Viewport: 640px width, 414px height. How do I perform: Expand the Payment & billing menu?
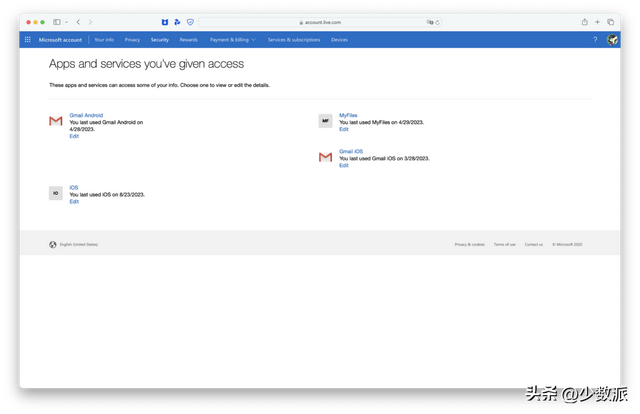(x=233, y=40)
